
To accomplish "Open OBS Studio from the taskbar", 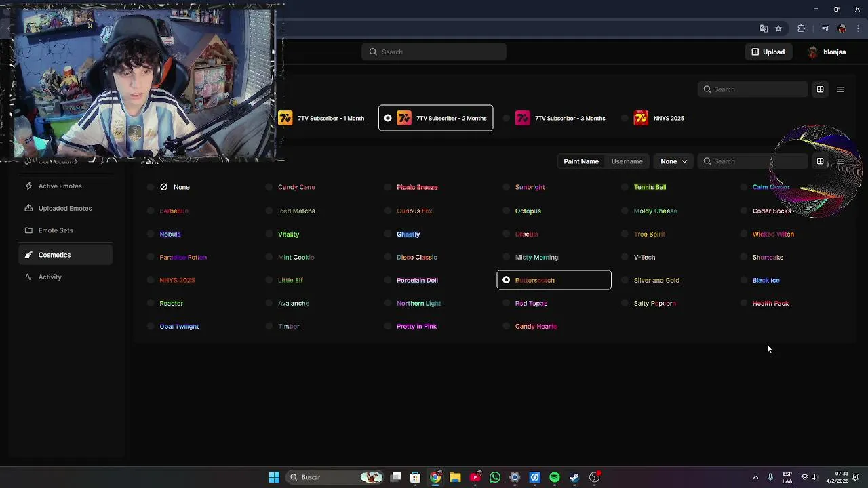I will point(595,477).
